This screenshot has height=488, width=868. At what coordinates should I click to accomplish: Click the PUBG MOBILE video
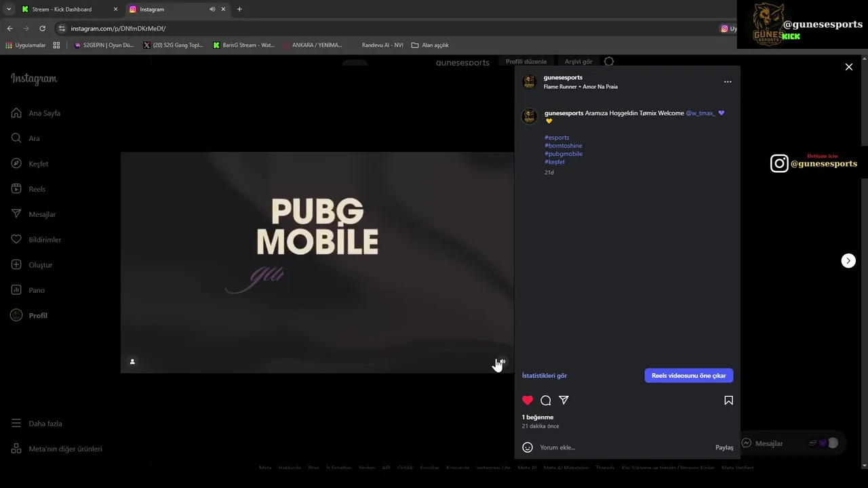[x=317, y=262]
